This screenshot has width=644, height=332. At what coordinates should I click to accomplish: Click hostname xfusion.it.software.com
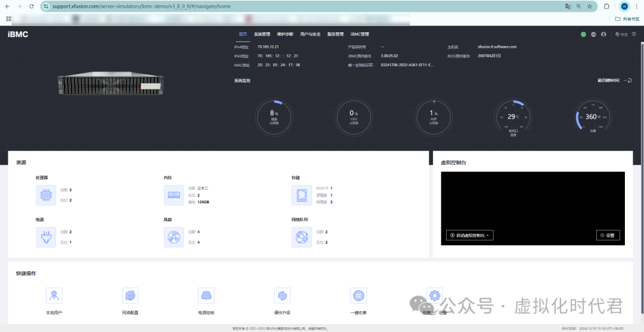(x=497, y=47)
